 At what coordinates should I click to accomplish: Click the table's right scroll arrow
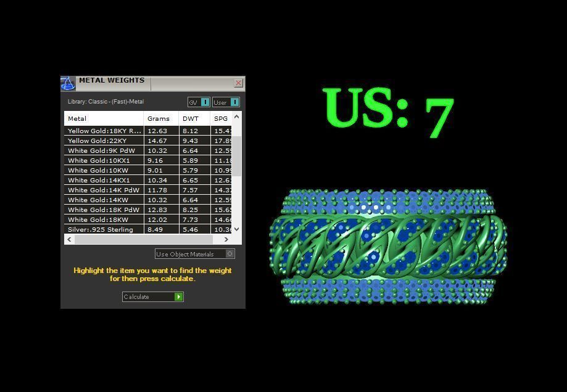click(226, 239)
